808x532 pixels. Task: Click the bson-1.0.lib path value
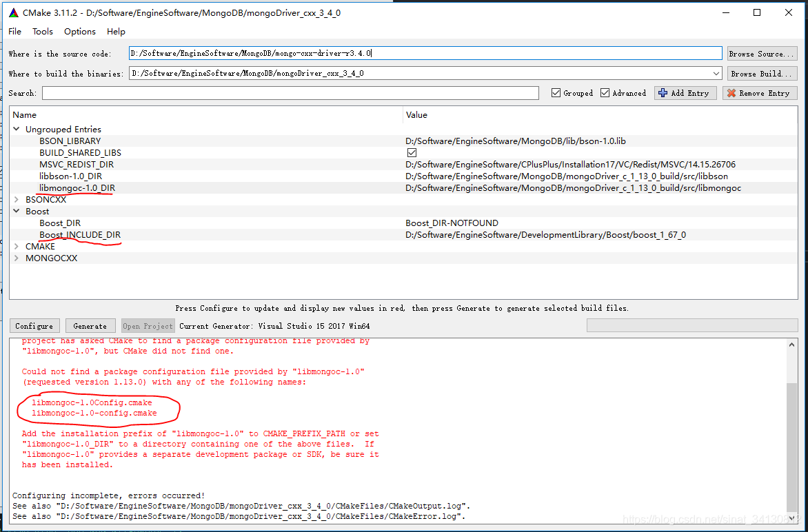tap(516, 141)
